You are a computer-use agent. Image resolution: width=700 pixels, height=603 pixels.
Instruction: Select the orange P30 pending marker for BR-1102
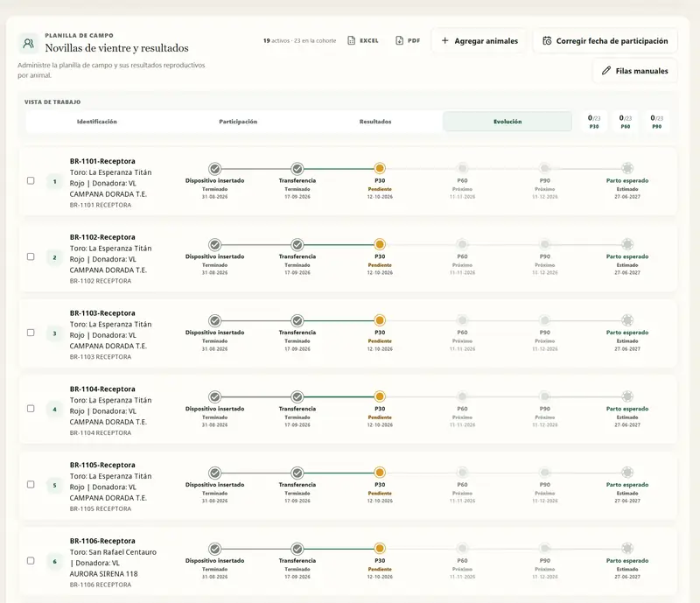coord(380,245)
